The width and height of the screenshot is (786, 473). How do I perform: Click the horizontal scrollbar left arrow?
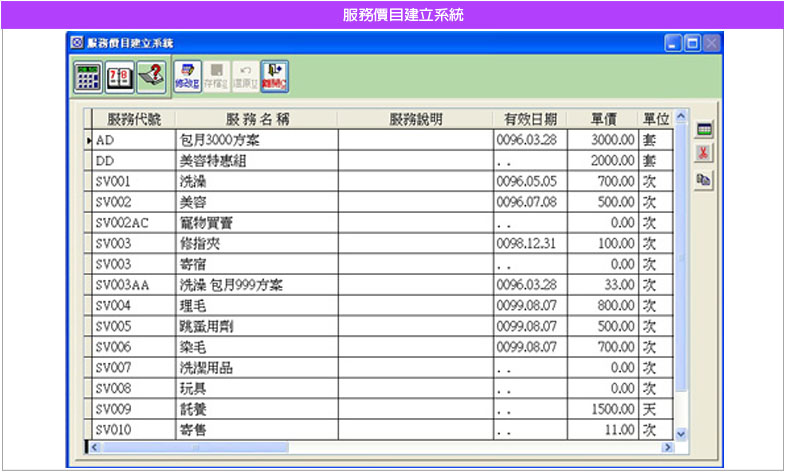click(x=95, y=447)
